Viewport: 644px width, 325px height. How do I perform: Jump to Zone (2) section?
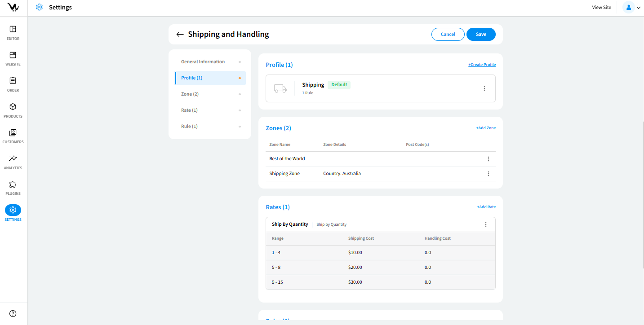(x=190, y=94)
